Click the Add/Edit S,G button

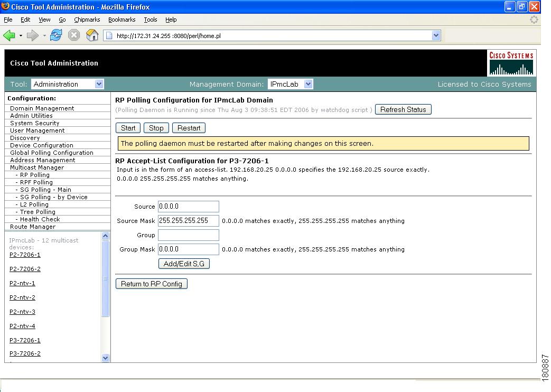coord(184,264)
